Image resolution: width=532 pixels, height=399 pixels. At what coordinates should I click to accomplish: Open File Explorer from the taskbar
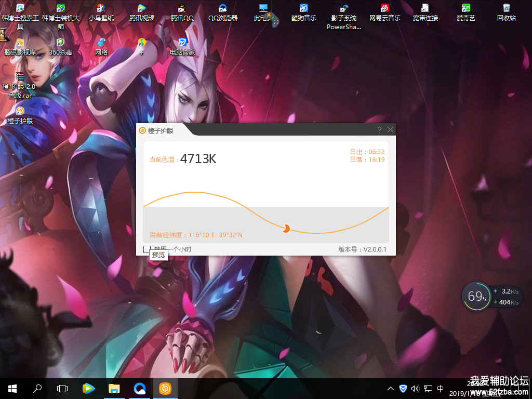[114, 389]
